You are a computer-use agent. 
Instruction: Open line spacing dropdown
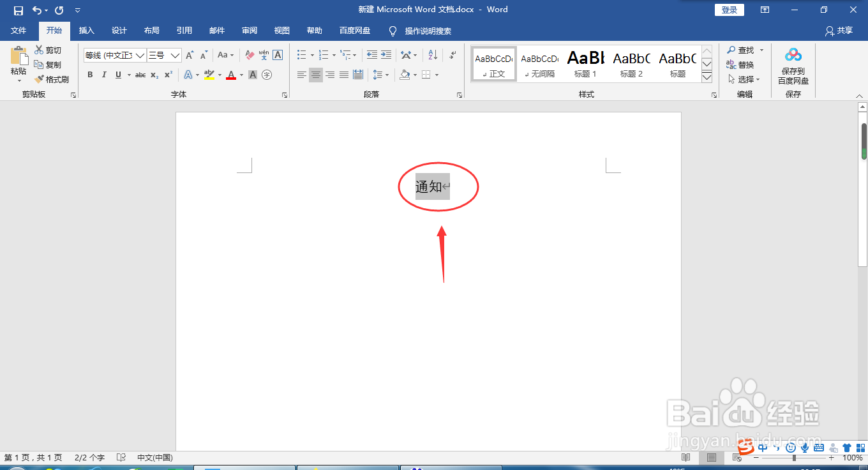tap(381, 75)
